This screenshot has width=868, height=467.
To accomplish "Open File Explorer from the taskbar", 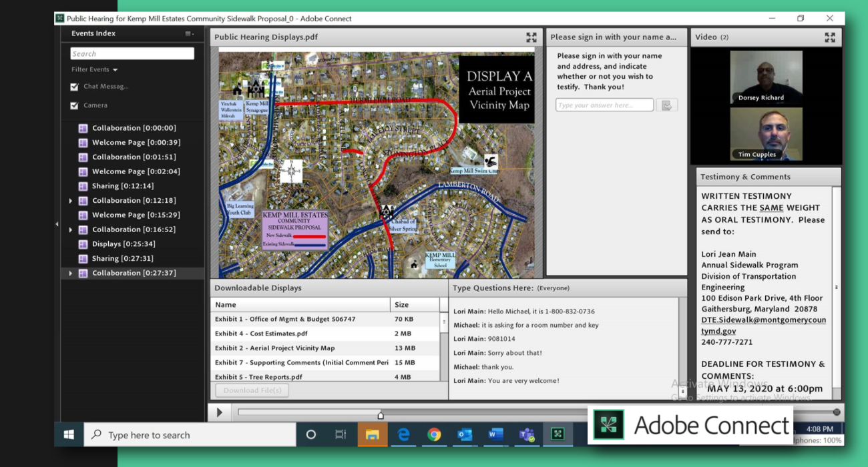I will tap(373, 435).
